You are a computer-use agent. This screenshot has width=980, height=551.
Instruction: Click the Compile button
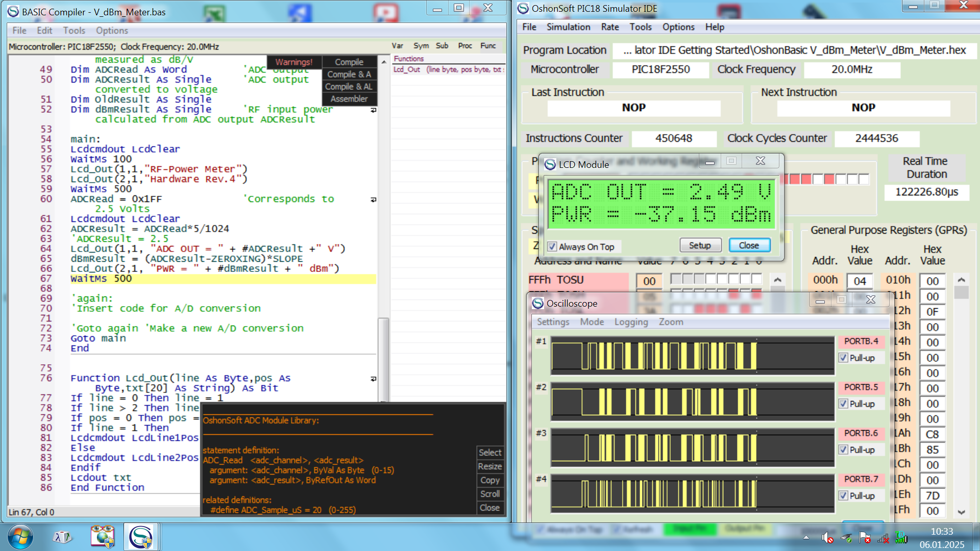pyautogui.click(x=349, y=62)
